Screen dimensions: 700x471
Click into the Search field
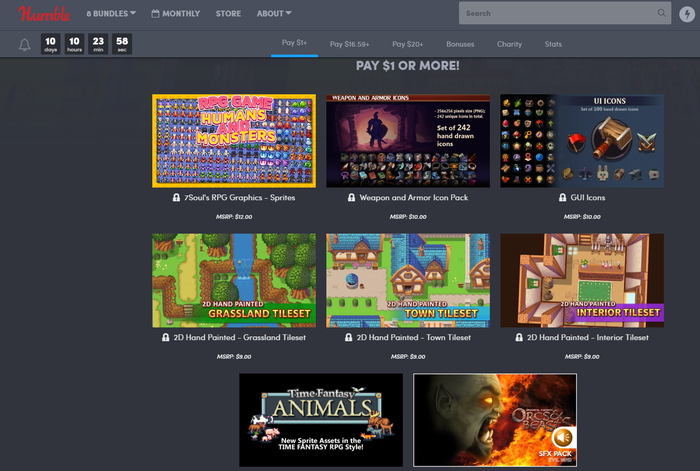click(x=555, y=14)
